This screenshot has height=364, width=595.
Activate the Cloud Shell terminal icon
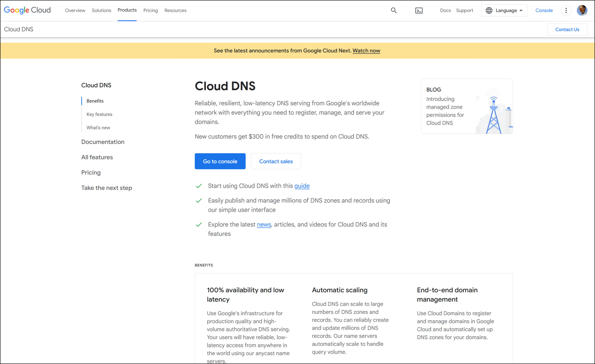419,10
